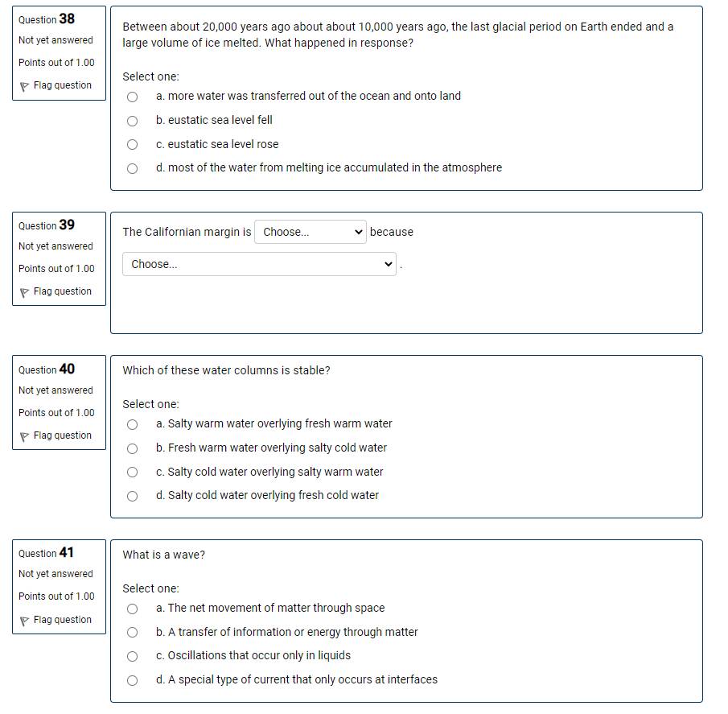Click the flag icon for Question 39

click(x=24, y=293)
